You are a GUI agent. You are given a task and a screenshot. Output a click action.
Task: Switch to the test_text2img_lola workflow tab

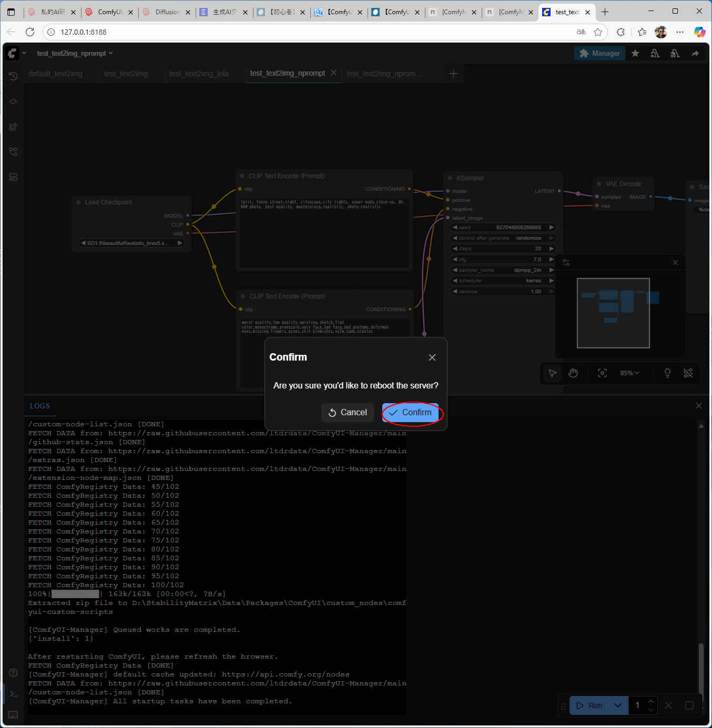pyautogui.click(x=199, y=74)
